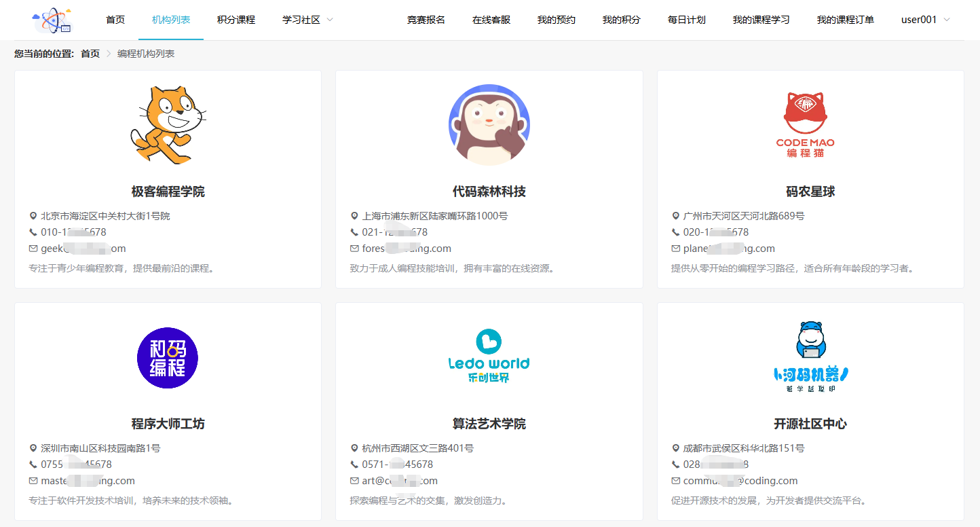This screenshot has height=527, width=980.
Task: Expand the 学习社区 dropdown arrow
Action: pos(330,20)
